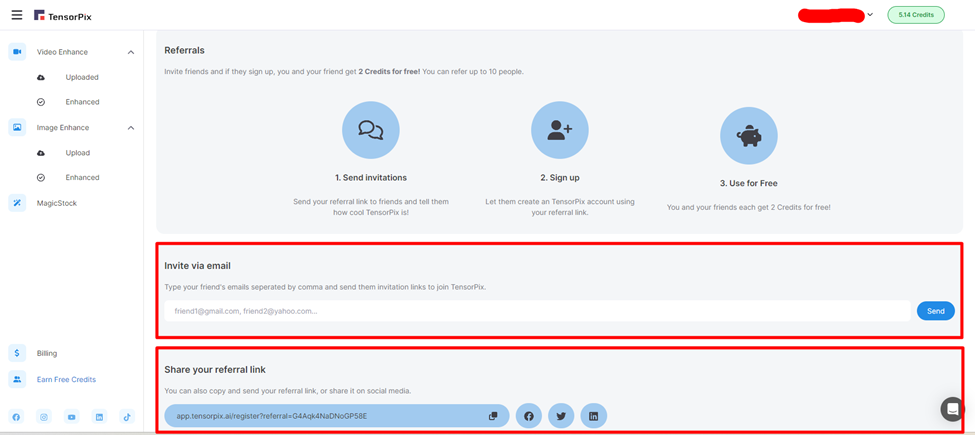975x435 pixels.
Task: Open the Facebook page from the sidebar footer
Action: tap(16, 417)
